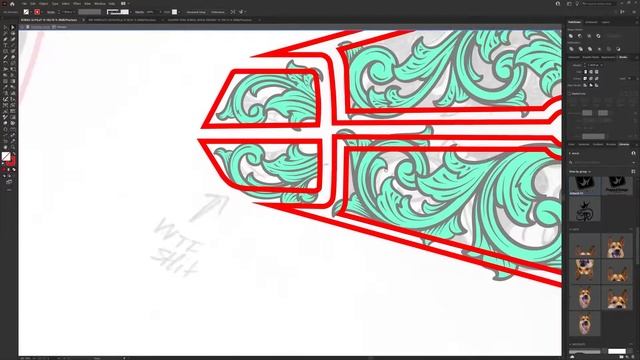Screen dimensions: 640x360
Task: Select Round Cap in Stroke panel
Action: [x=591, y=72]
